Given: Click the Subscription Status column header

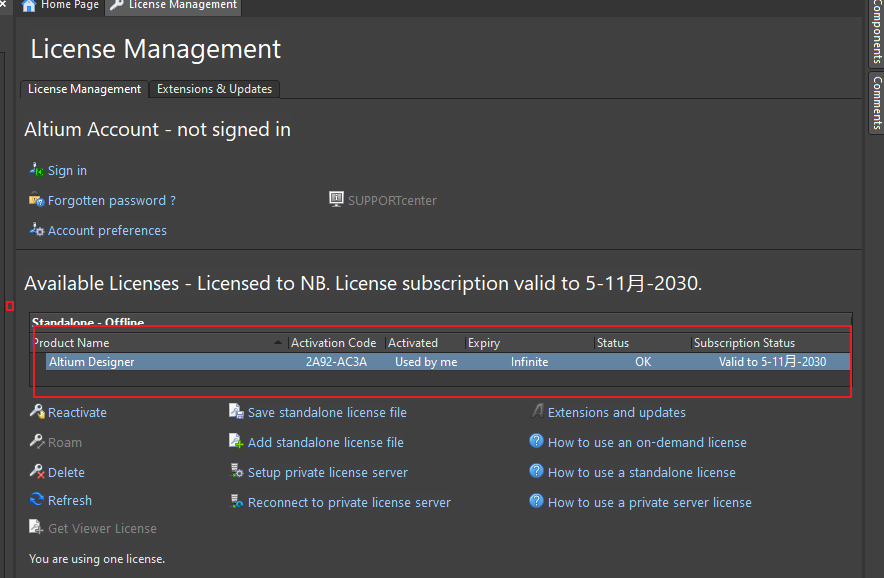Looking at the screenshot, I should point(771,343).
